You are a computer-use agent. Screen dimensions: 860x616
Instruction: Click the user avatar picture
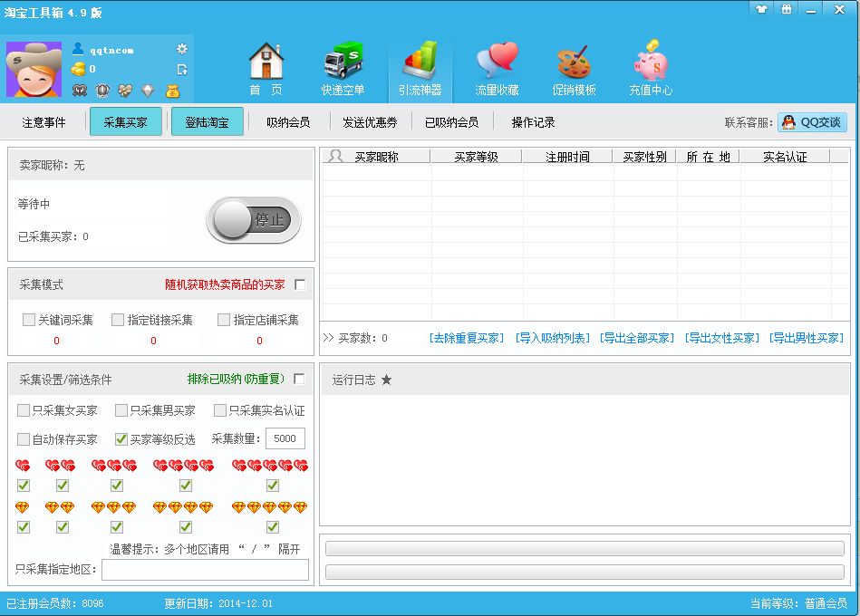(x=34, y=70)
